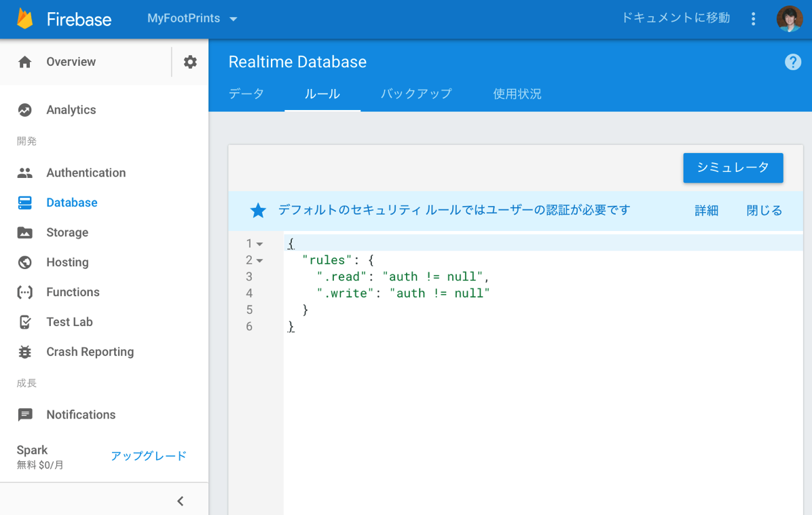Go to the Hosting section
Image resolution: width=812 pixels, height=515 pixels.
coord(67,262)
